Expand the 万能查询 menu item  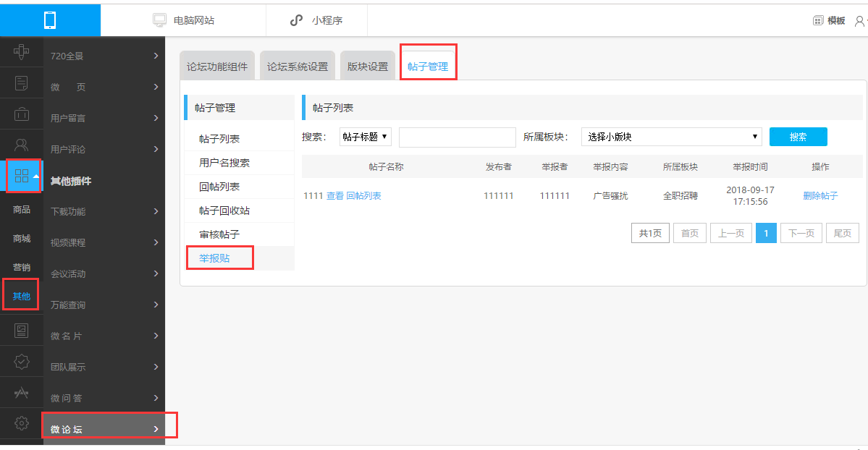coord(104,305)
